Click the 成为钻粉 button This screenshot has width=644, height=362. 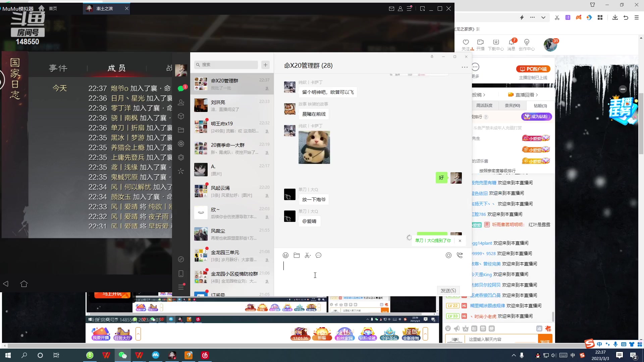537,117
